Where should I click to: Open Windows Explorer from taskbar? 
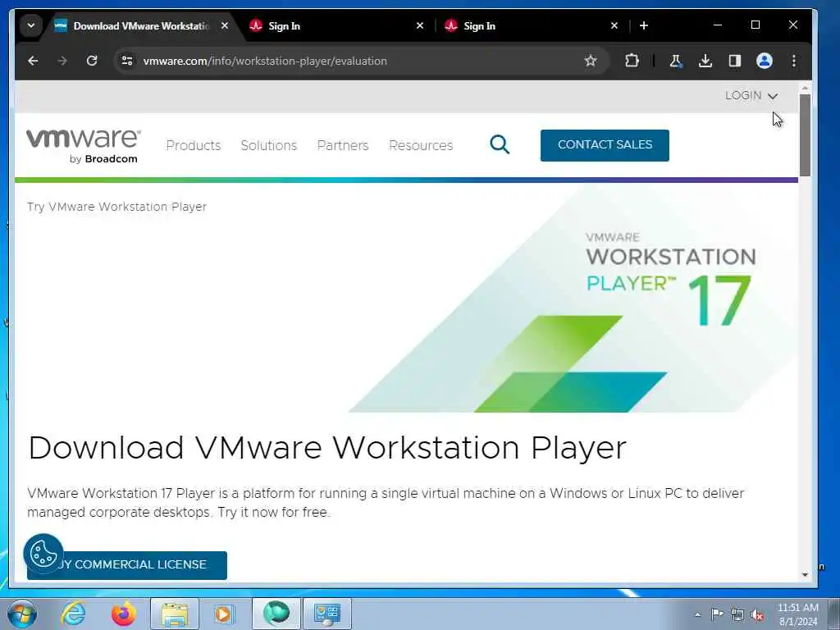(x=175, y=614)
